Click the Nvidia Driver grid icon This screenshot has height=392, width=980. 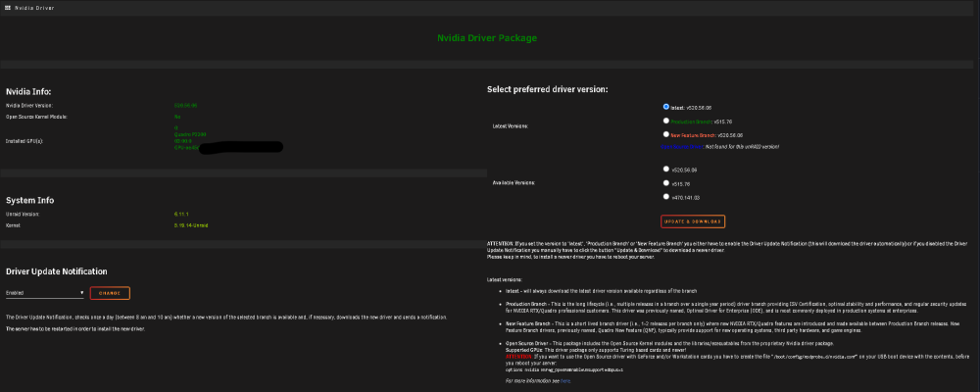8,8
